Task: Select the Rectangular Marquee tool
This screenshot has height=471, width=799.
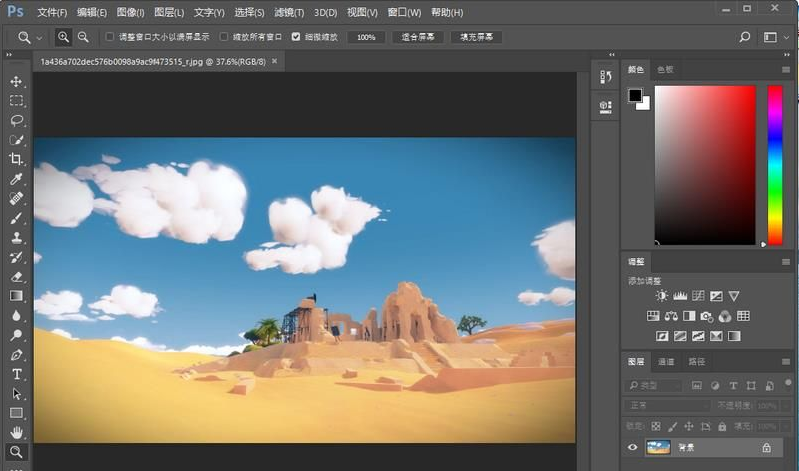Action: tap(16, 101)
